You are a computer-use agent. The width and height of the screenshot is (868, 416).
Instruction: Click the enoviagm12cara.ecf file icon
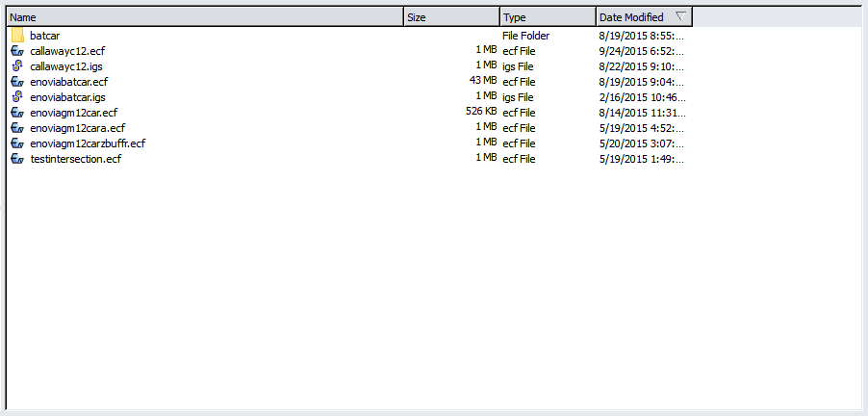[x=17, y=128]
